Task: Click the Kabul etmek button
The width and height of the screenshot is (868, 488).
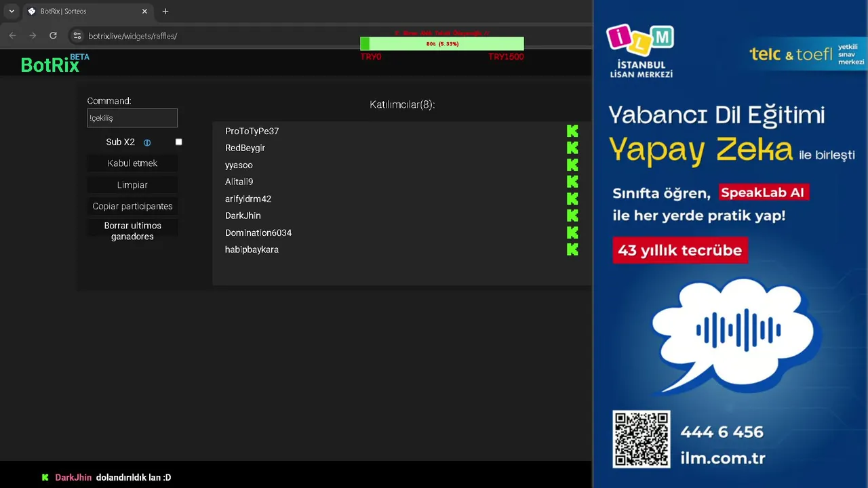Action: point(132,163)
